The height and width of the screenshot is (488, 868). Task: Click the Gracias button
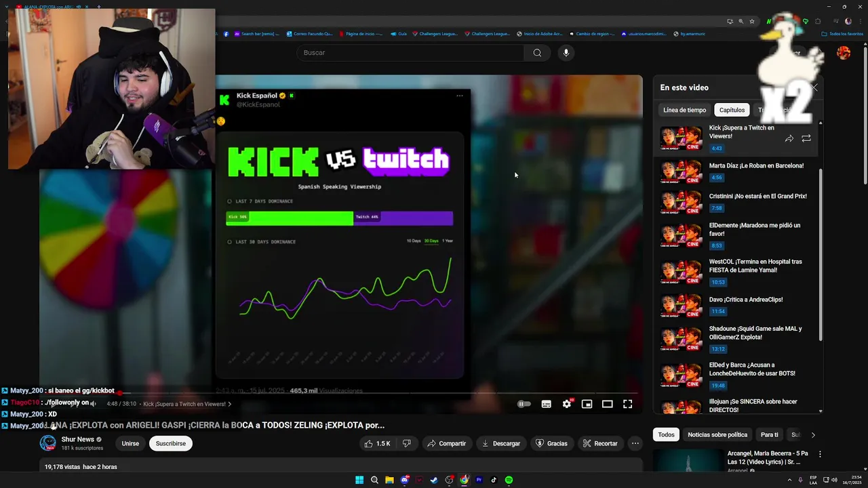click(x=551, y=443)
